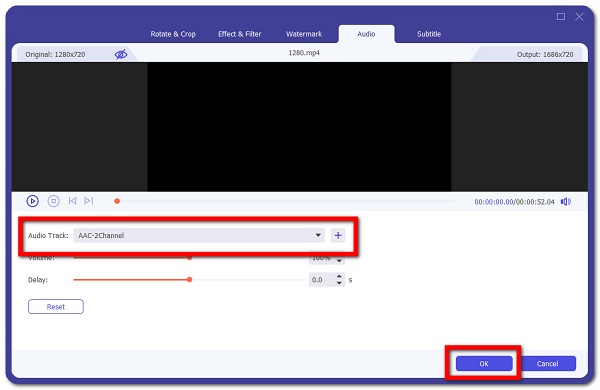Click the Cancel button
The image size is (600, 390).
pos(548,364)
